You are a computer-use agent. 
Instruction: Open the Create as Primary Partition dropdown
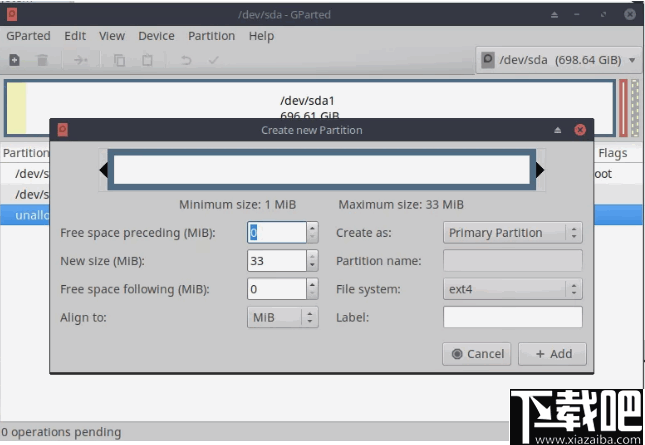[x=513, y=233]
